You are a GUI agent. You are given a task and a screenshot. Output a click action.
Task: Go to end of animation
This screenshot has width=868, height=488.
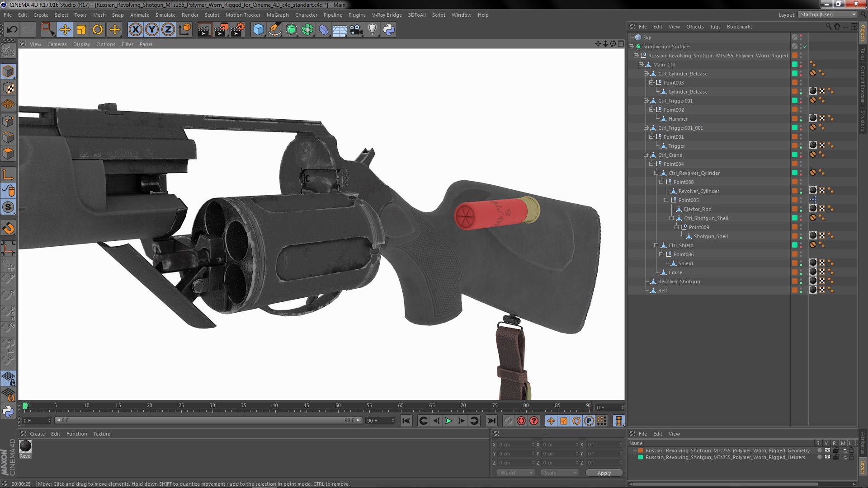pyautogui.click(x=491, y=421)
